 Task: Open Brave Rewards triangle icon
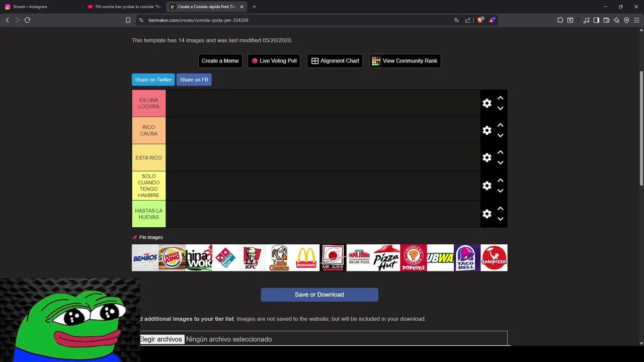(x=492, y=20)
